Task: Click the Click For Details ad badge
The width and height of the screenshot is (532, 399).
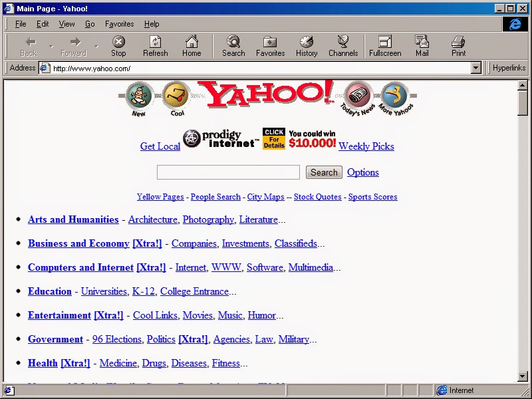Action: click(274, 138)
